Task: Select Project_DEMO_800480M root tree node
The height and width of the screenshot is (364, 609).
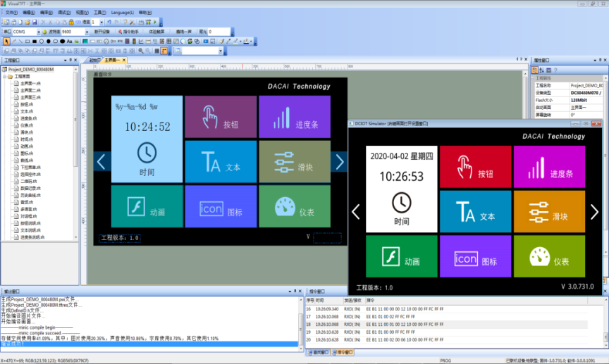Action: tap(31, 70)
